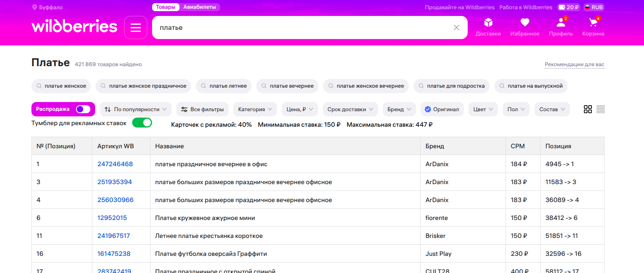644x273 pixels.
Task: Expand the По популярности sort dropdown
Action: tap(136, 109)
